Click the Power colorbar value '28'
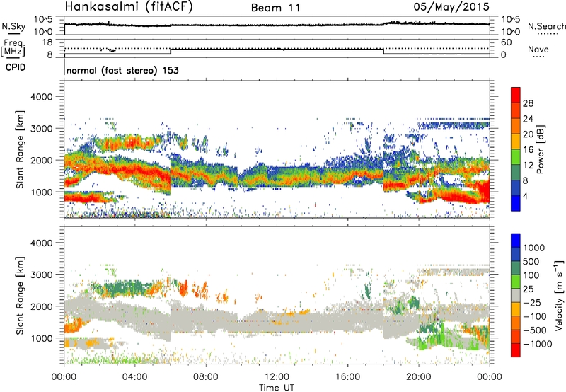The image size is (566, 392). click(x=528, y=103)
